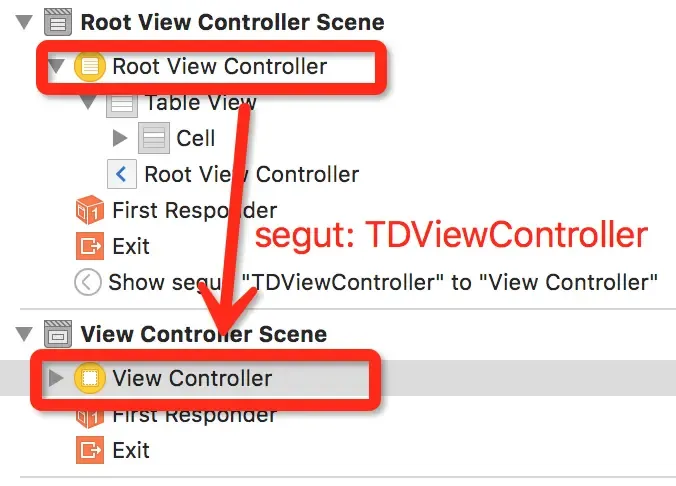Click the orange Exit icon in root scene
The height and width of the screenshot is (486, 676).
pos(90,246)
